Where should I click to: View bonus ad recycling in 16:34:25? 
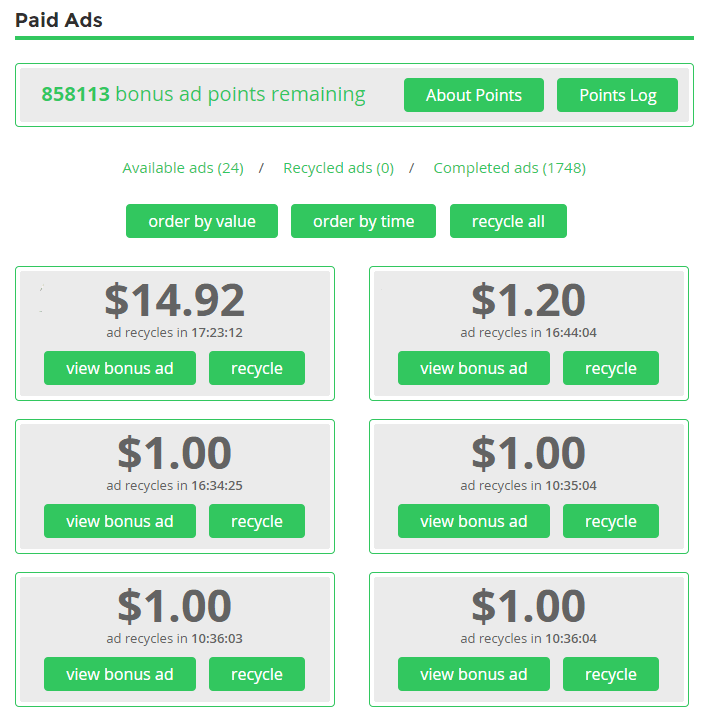120,521
